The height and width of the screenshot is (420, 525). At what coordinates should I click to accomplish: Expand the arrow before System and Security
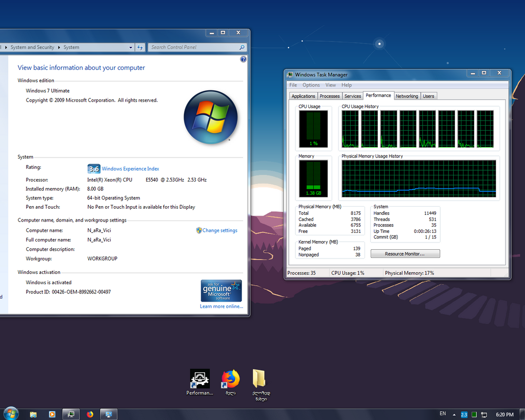coord(6,47)
